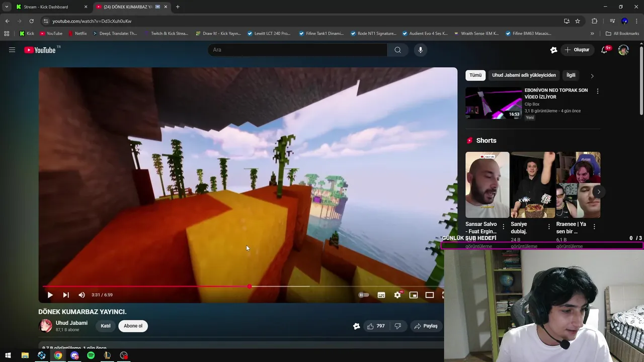The image size is (644, 362).
Task: Switch to Stream - Kick Dashboard tab
Action: pyautogui.click(x=46, y=7)
